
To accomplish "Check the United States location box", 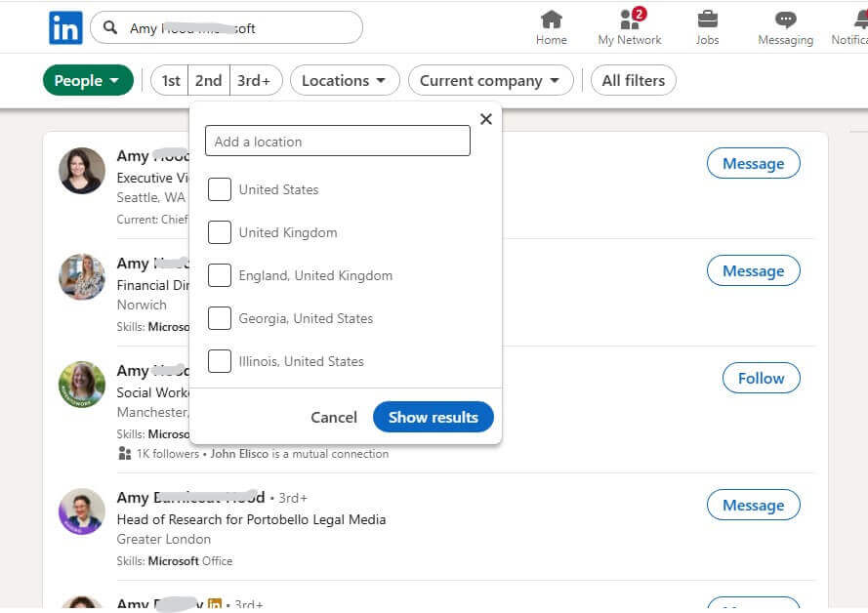I will click(x=220, y=189).
